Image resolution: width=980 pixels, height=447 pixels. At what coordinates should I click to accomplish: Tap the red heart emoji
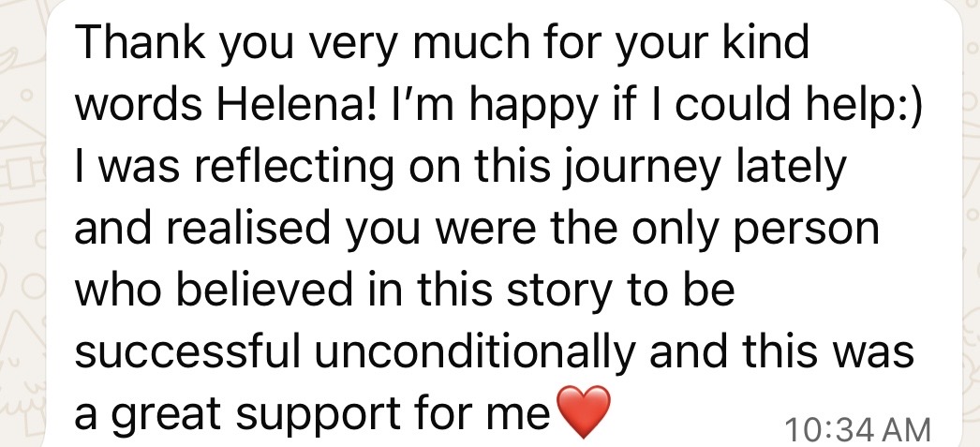point(583,411)
